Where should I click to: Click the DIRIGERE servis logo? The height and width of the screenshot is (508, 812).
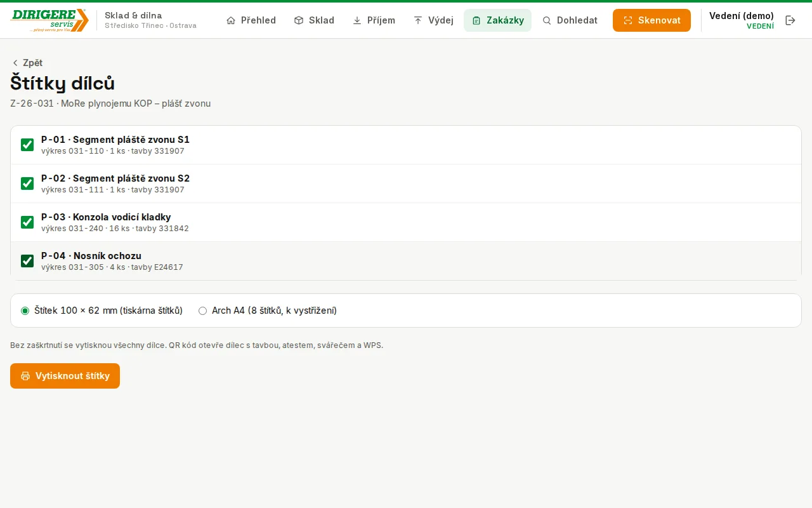49,20
